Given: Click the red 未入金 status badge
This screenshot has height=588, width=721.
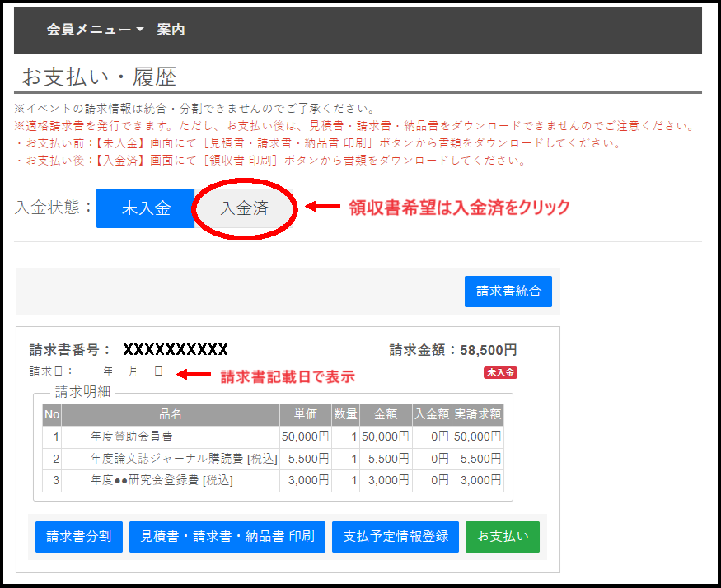Looking at the screenshot, I should coord(500,372).
